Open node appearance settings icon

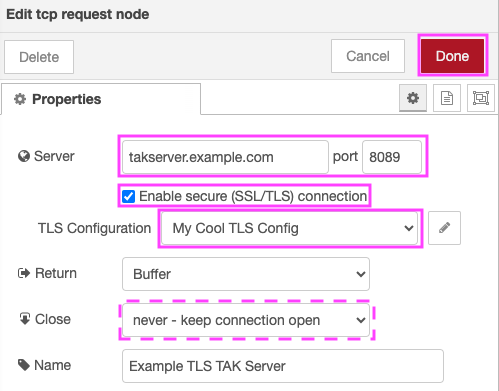pyautogui.click(x=481, y=98)
